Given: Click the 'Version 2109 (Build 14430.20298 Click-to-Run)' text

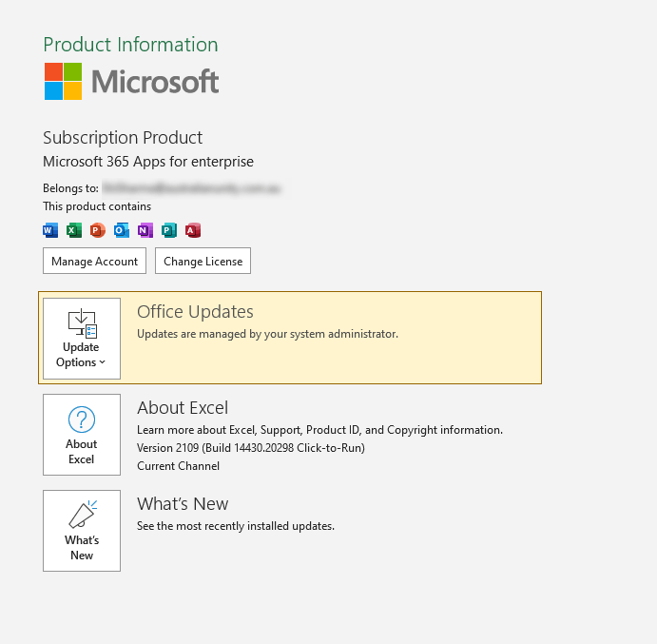Looking at the screenshot, I should coord(251,448).
